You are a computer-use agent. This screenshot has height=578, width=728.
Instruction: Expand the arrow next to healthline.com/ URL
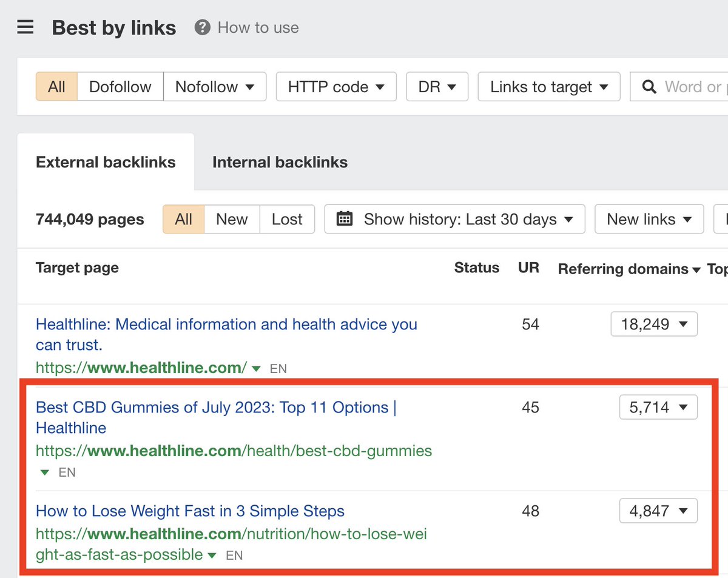tap(256, 368)
